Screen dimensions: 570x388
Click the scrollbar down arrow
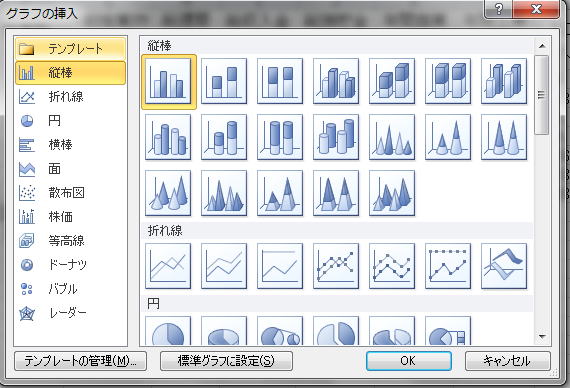[542, 337]
